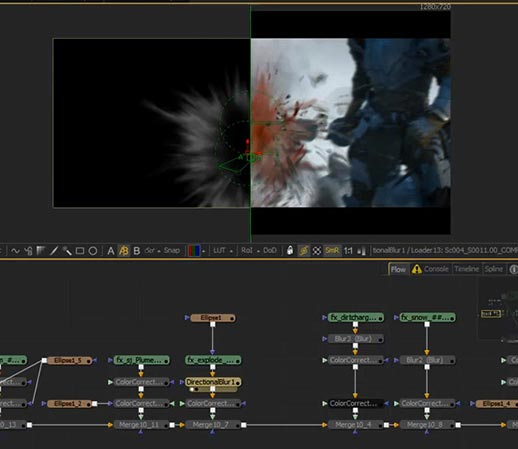Select the gradient ramp icon in viewer toolbar
This screenshot has height=449, width=518.
(41, 251)
